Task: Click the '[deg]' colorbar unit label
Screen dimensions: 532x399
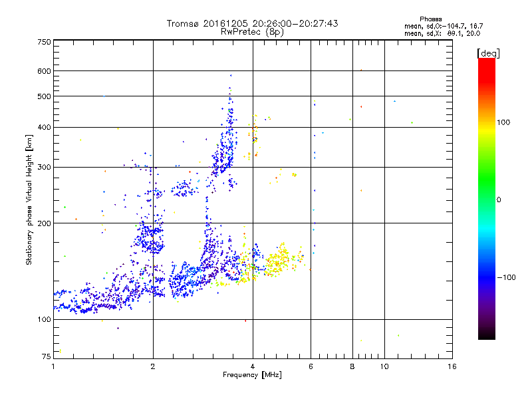Action: 488,53
